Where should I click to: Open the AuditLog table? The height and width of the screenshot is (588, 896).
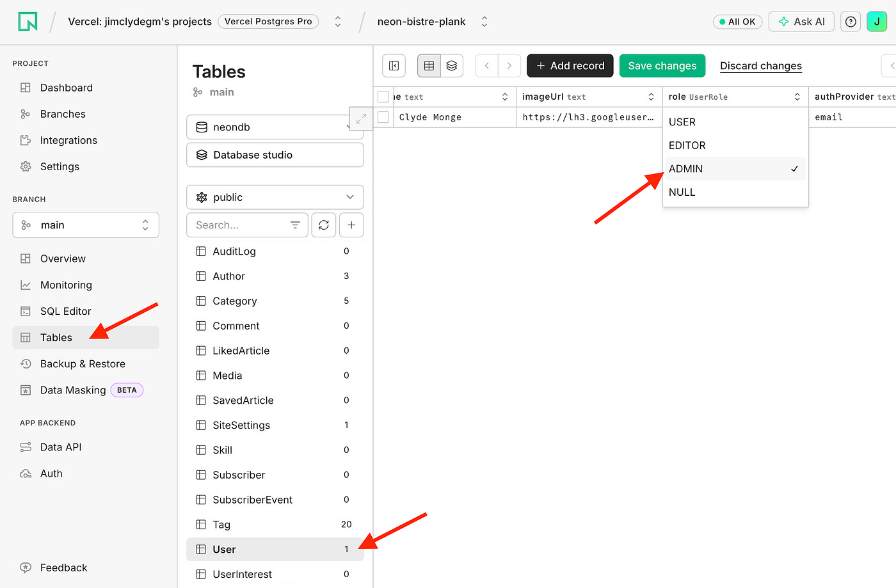[275, 251]
